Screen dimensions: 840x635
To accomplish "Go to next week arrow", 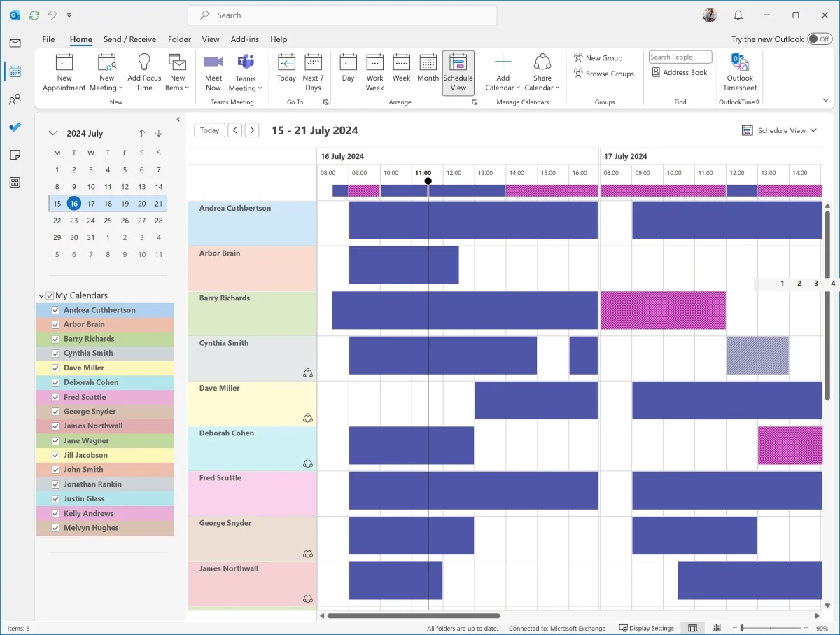I will (x=252, y=130).
